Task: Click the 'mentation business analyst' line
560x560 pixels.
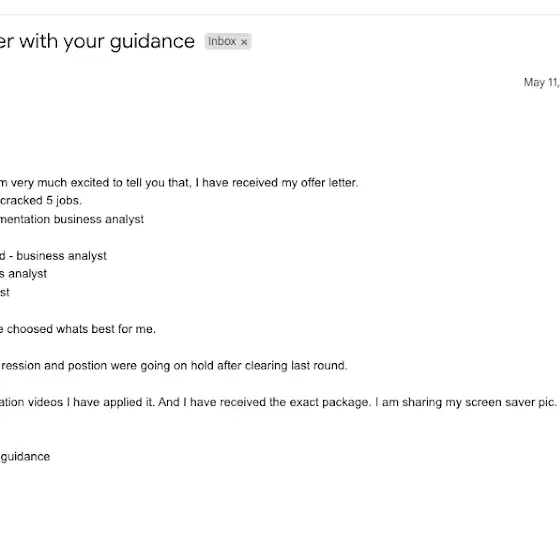Action: [x=72, y=219]
